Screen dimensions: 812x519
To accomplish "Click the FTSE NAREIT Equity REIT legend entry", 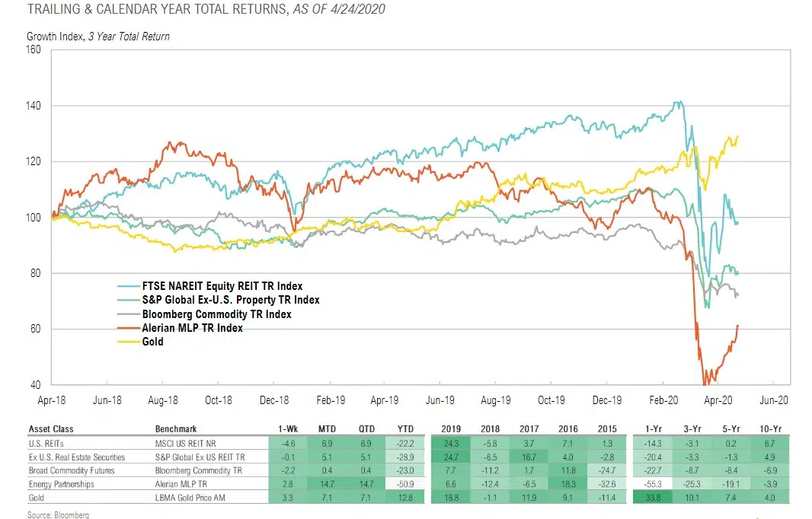I will tap(222, 286).
